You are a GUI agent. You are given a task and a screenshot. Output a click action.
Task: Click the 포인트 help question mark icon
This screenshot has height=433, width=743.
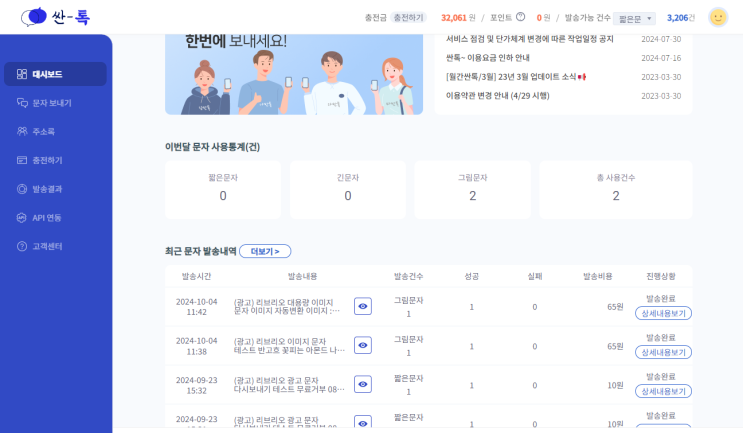[520, 17]
